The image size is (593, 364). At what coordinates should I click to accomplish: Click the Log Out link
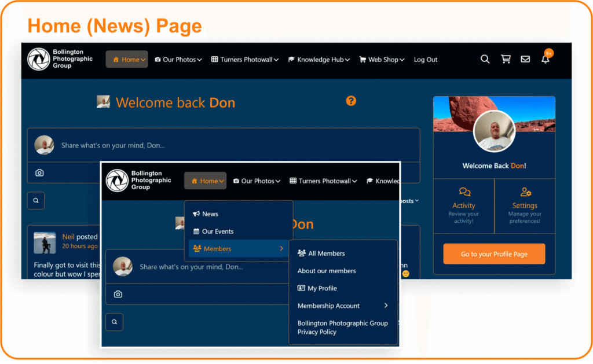pos(426,60)
